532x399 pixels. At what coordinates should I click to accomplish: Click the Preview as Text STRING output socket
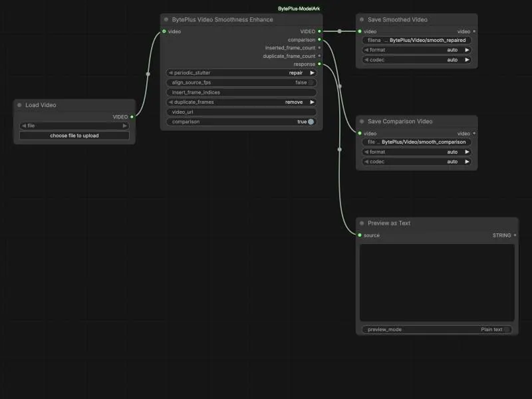515,235
